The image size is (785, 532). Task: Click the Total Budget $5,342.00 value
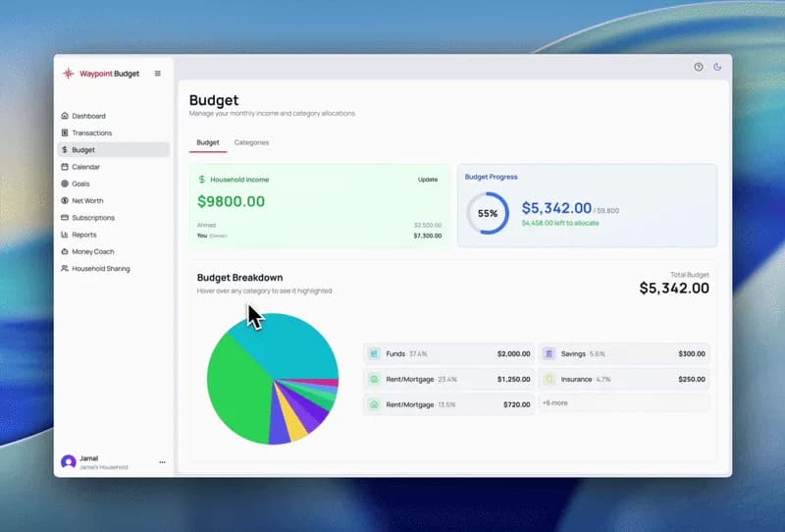[674, 288]
